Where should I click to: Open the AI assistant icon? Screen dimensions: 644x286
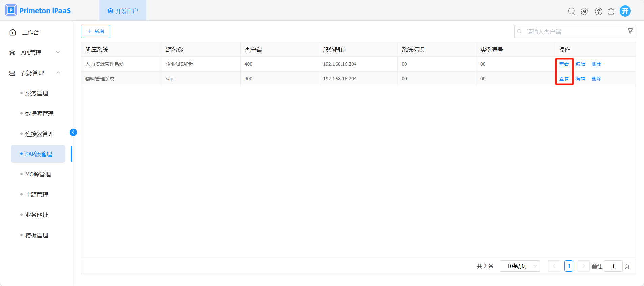[x=584, y=11]
